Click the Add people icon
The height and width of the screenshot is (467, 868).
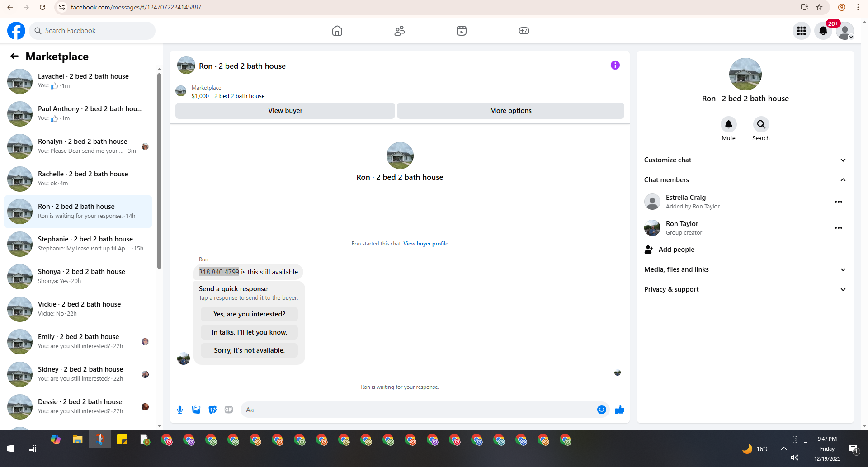649,250
